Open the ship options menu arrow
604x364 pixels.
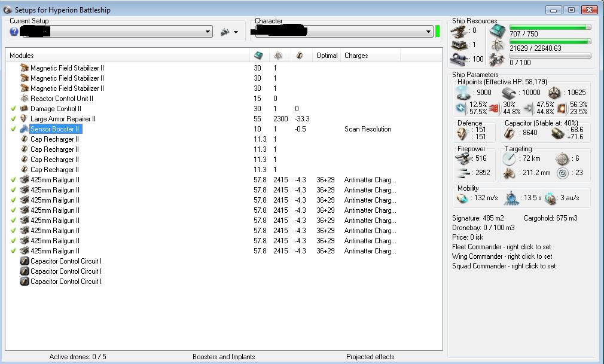(x=236, y=32)
